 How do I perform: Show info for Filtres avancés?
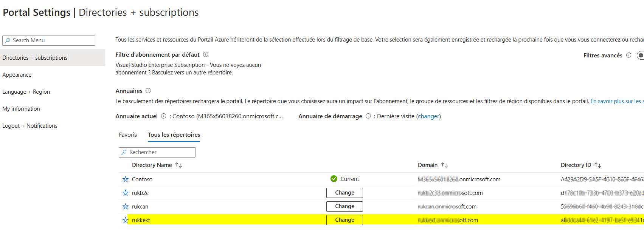pyautogui.click(x=629, y=55)
